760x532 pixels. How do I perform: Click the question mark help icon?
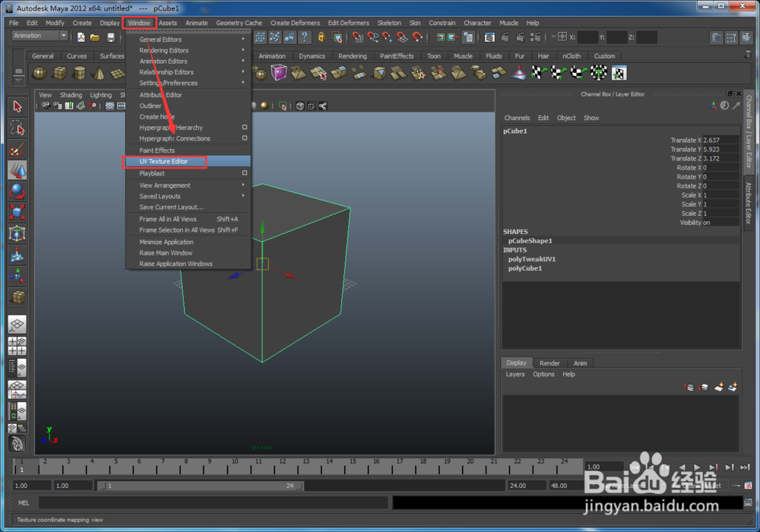[304, 36]
